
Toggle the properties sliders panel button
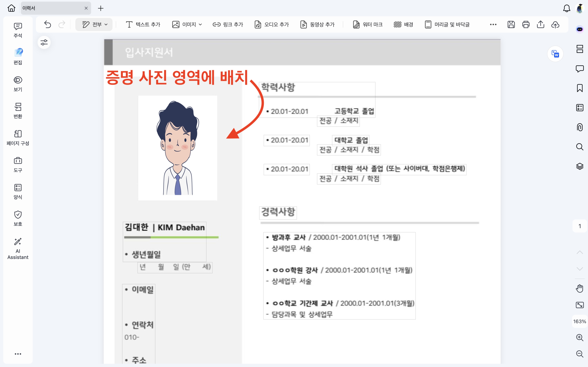click(44, 42)
